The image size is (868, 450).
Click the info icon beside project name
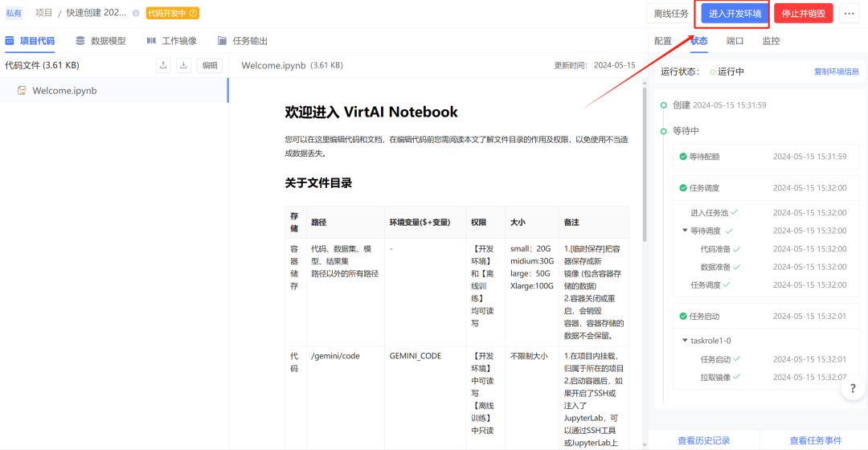pyautogui.click(x=136, y=14)
